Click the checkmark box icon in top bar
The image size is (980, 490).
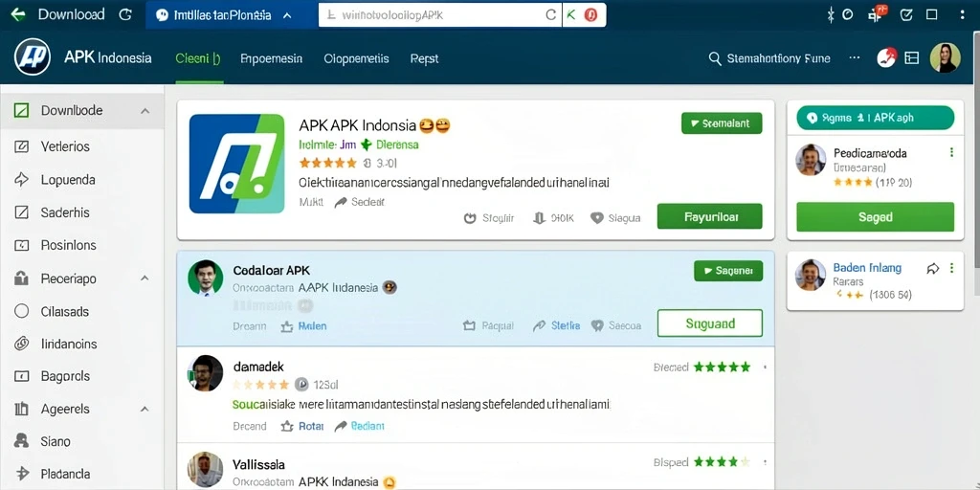click(x=906, y=15)
